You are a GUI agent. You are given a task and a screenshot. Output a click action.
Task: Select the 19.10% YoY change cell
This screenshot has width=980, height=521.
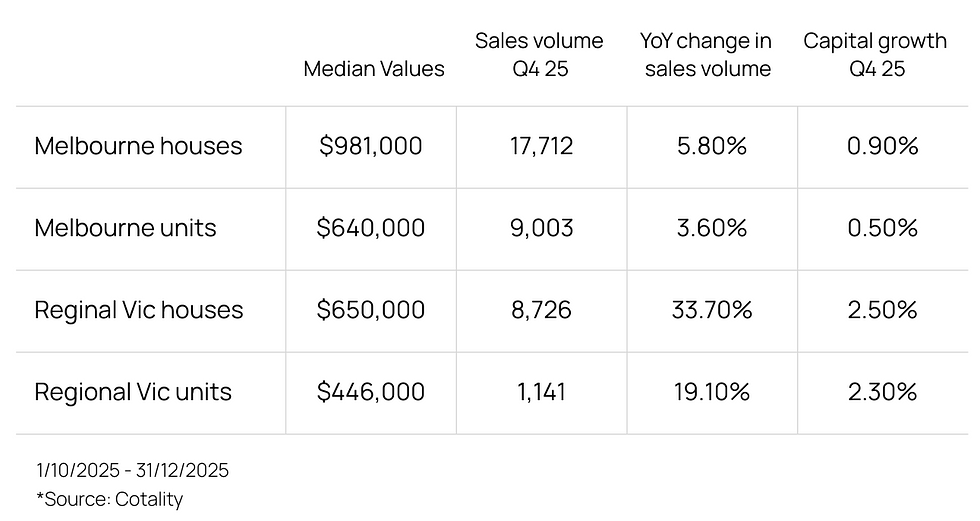point(712,391)
